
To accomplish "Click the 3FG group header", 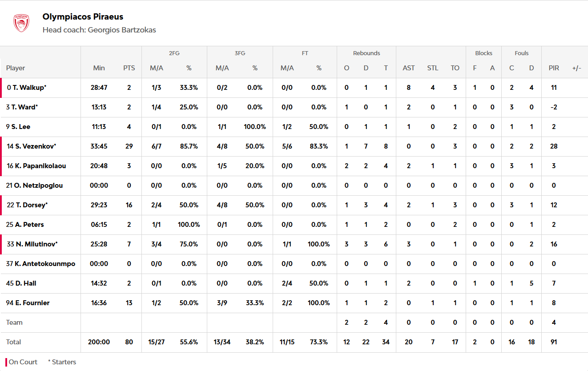I will [240, 53].
